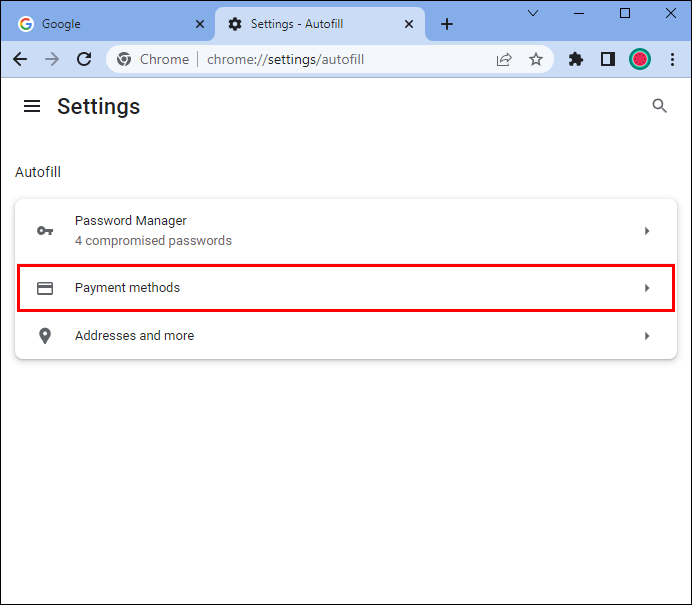This screenshot has width=692, height=605.
Task: Bookmark this page with star icon
Action: (536, 59)
